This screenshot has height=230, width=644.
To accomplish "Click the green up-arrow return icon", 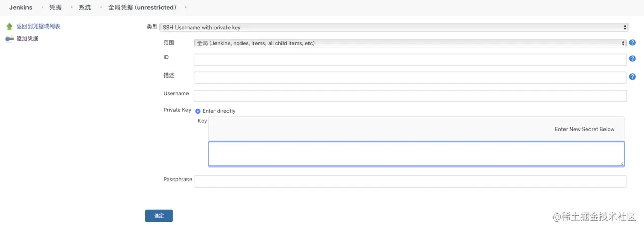I will pos(9,27).
